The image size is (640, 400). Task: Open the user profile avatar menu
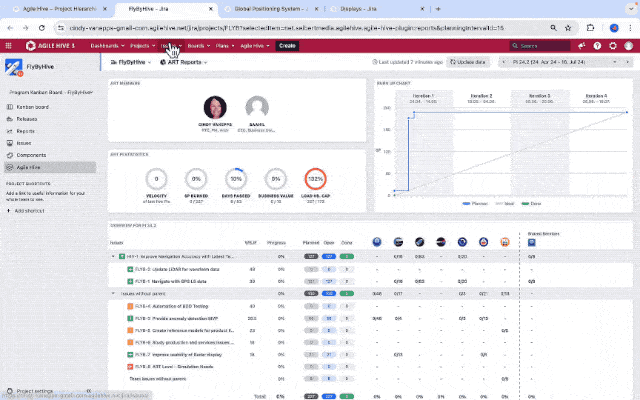pyautogui.click(x=629, y=46)
